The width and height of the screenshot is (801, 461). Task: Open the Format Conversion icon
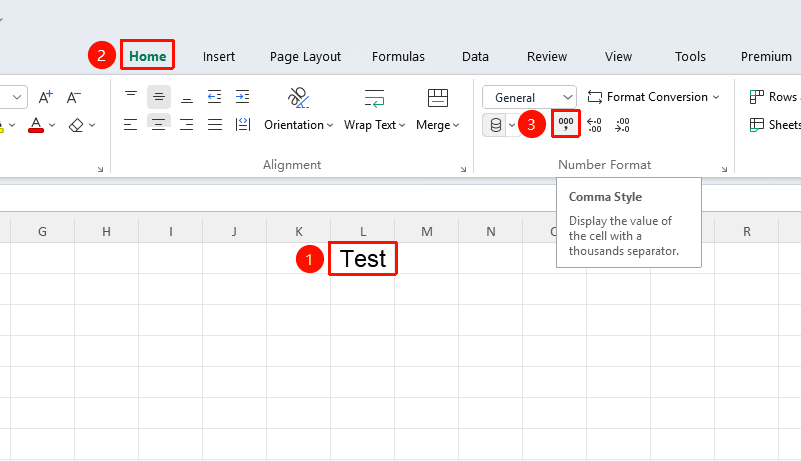click(x=595, y=97)
